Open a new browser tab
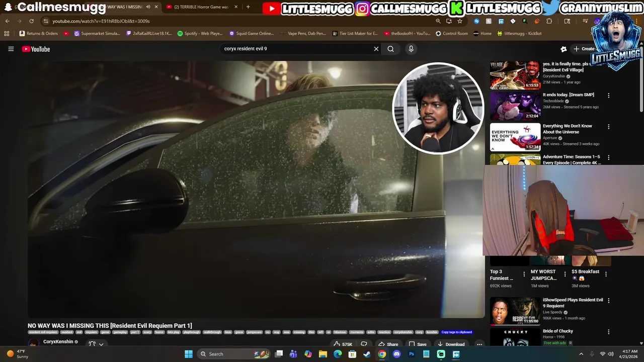Image resolution: width=644 pixels, height=362 pixels. (x=248, y=7)
